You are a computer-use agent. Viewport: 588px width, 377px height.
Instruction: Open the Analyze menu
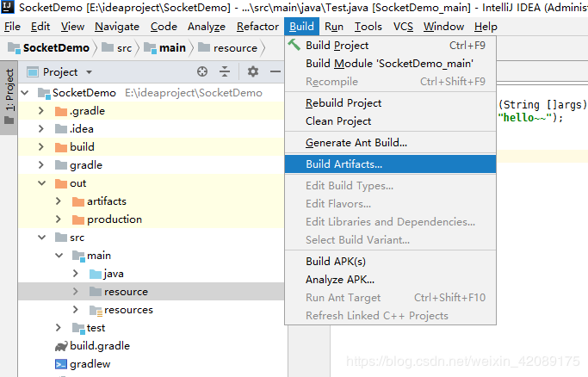point(207,27)
